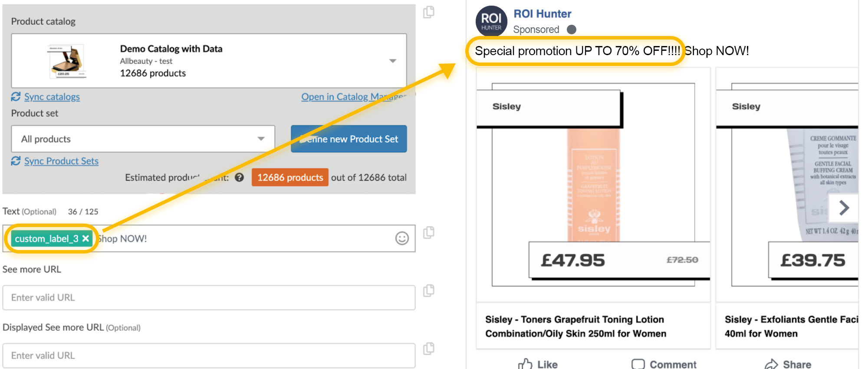Click the Sisley Toning Lotion product image
This screenshot has width=868, height=369.
(593, 184)
